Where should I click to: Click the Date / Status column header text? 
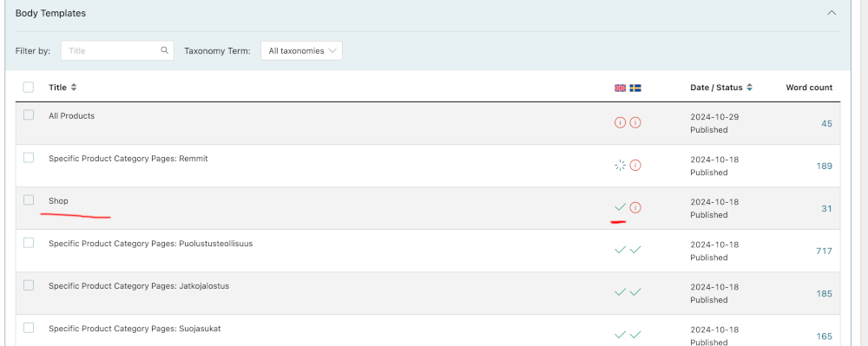click(x=716, y=88)
